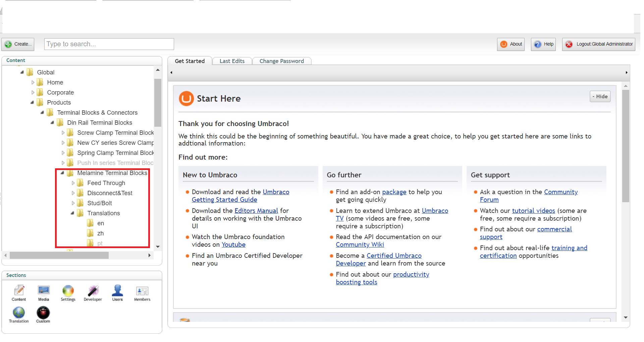Image resolution: width=644 pixels, height=342 pixels.
Task: Click the tab strip left scroll arrow
Action: tap(171, 72)
